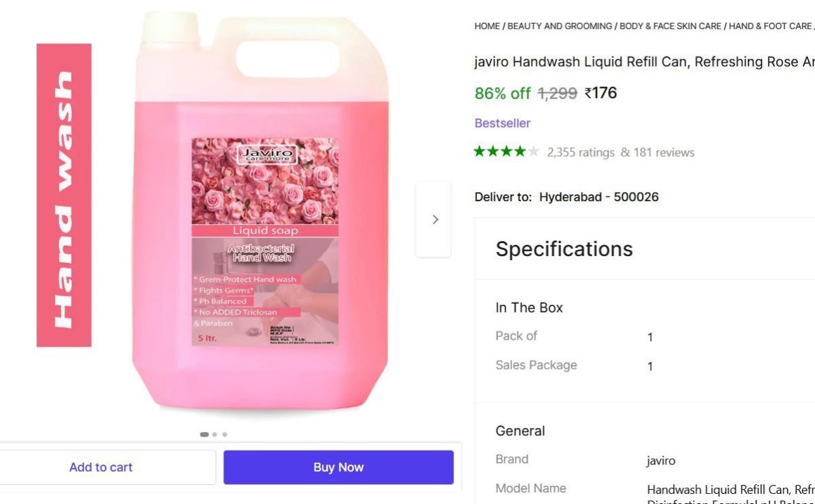Select the second carousel dot indicator
This screenshot has width=815, height=504.
215,434
